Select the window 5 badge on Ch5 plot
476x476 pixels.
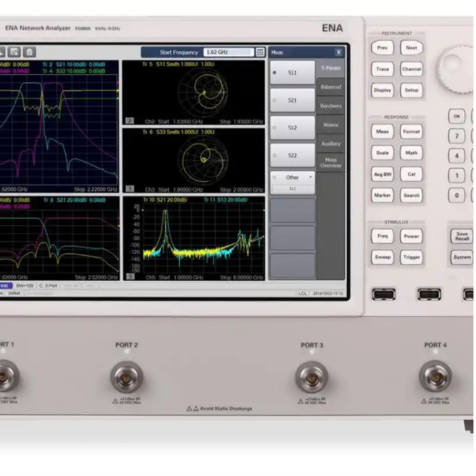point(130,276)
